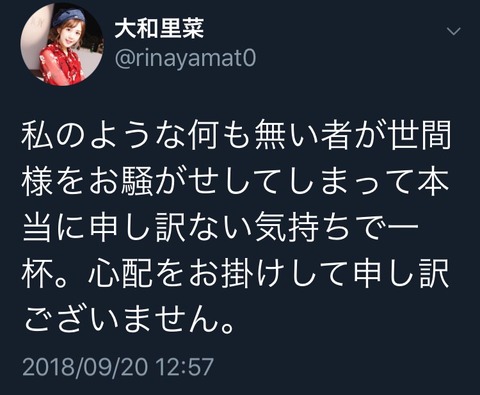Open the display name 大和里菜

coord(159,29)
